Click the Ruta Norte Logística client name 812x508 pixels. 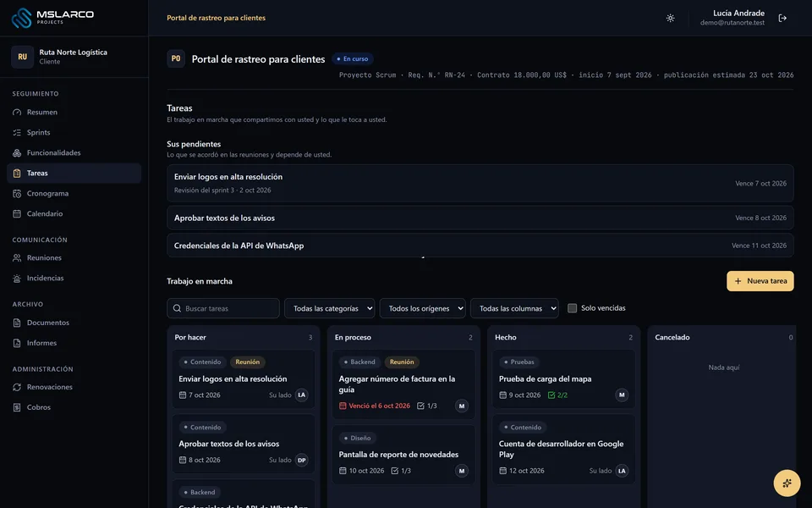73,52
